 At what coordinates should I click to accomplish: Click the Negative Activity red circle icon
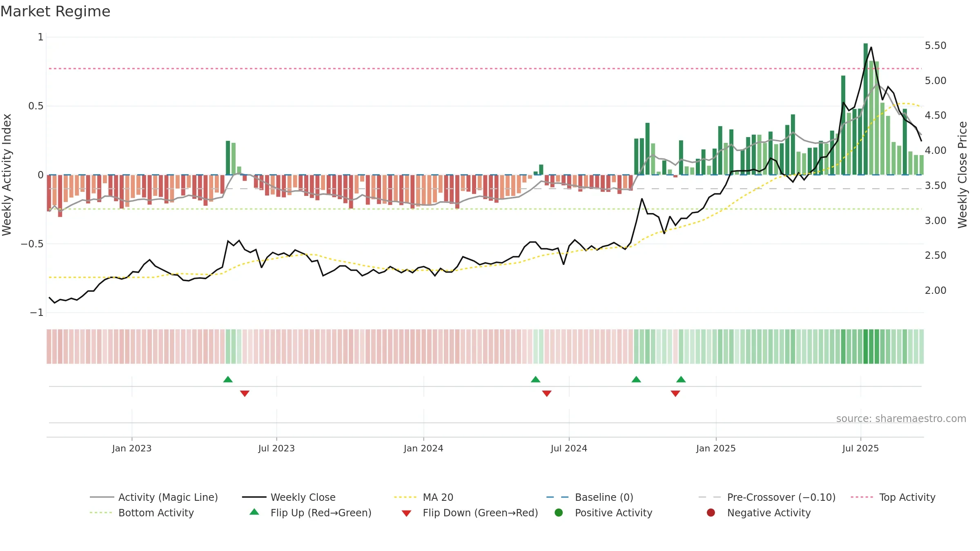pyautogui.click(x=711, y=512)
